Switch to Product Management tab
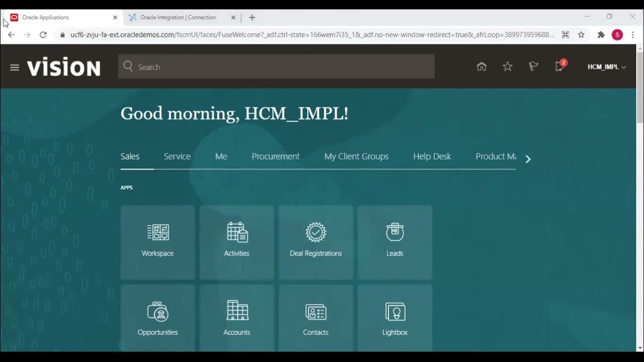 pos(496,156)
